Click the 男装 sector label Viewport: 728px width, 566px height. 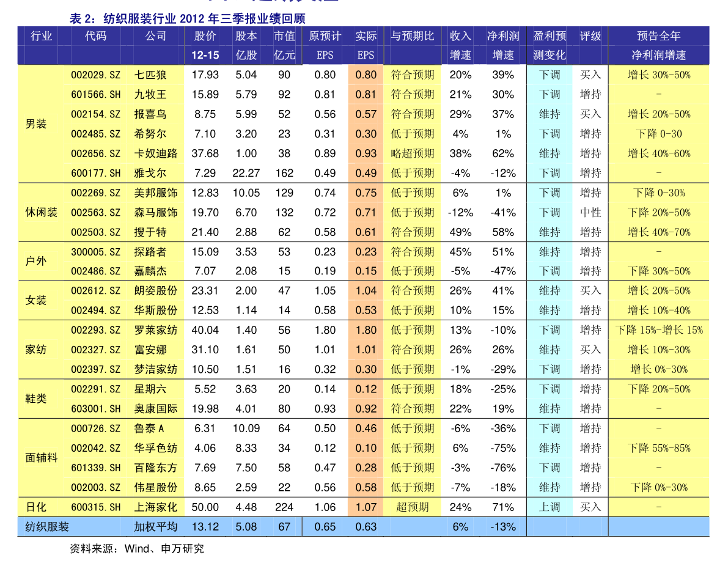pyautogui.click(x=35, y=124)
